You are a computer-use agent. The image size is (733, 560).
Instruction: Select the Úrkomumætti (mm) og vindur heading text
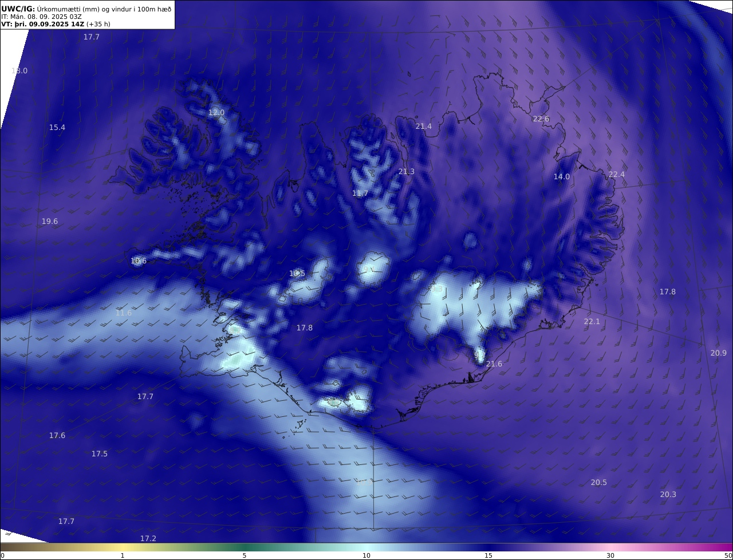(x=104, y=9)
